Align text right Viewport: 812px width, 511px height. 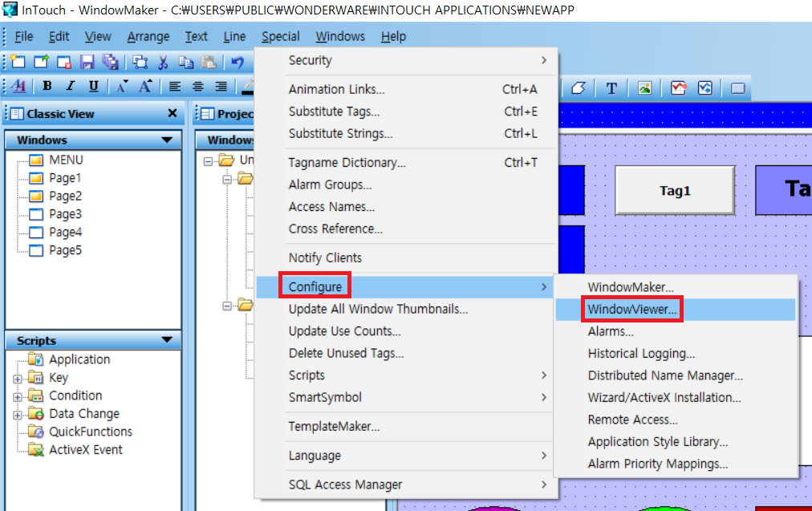(x=221, y=87)
